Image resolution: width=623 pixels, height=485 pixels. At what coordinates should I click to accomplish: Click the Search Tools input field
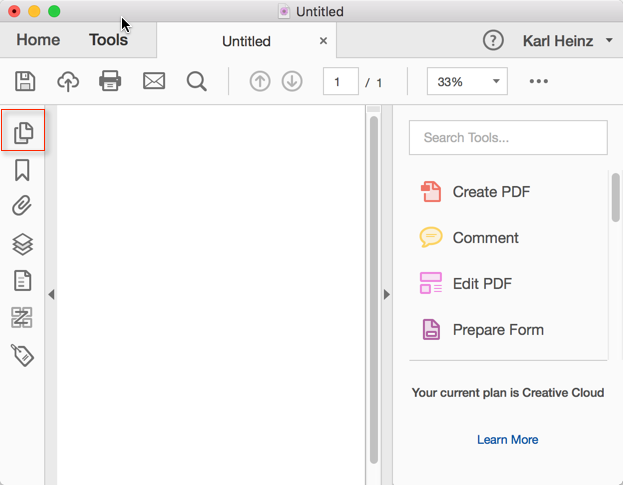click(508, 138)
